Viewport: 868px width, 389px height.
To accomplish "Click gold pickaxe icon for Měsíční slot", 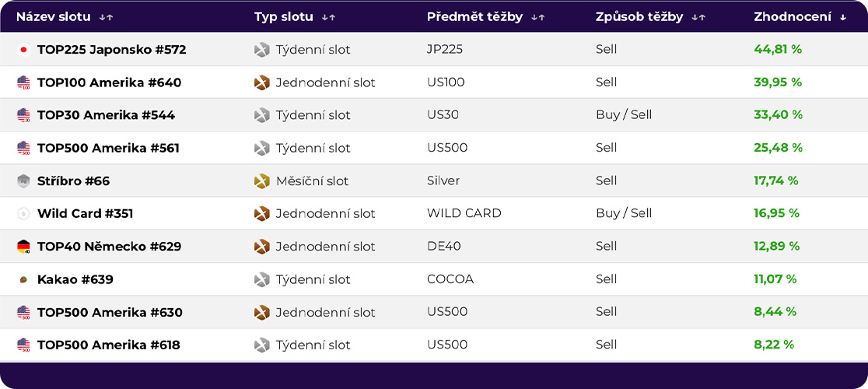I will coord(262,181).
